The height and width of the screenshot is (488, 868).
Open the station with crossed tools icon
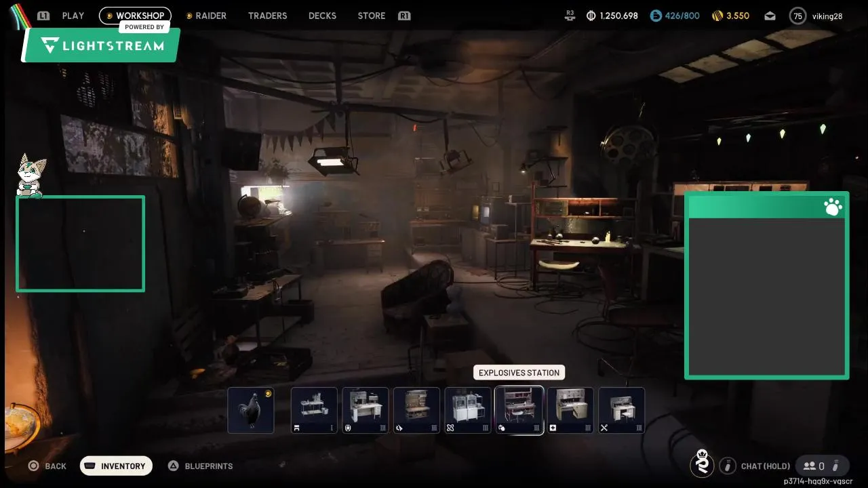[622, 410]
